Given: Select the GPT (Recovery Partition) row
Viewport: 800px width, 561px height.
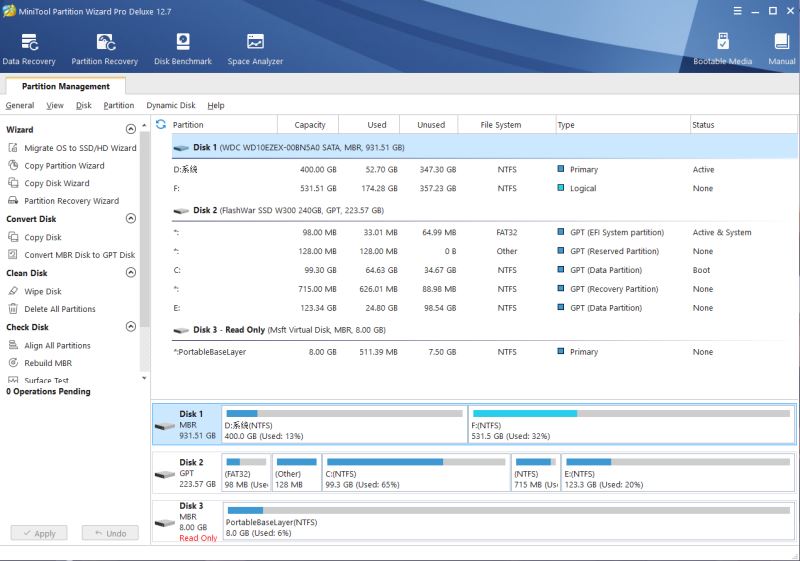Looking at the screenshot, I should (x=484, y=289).
